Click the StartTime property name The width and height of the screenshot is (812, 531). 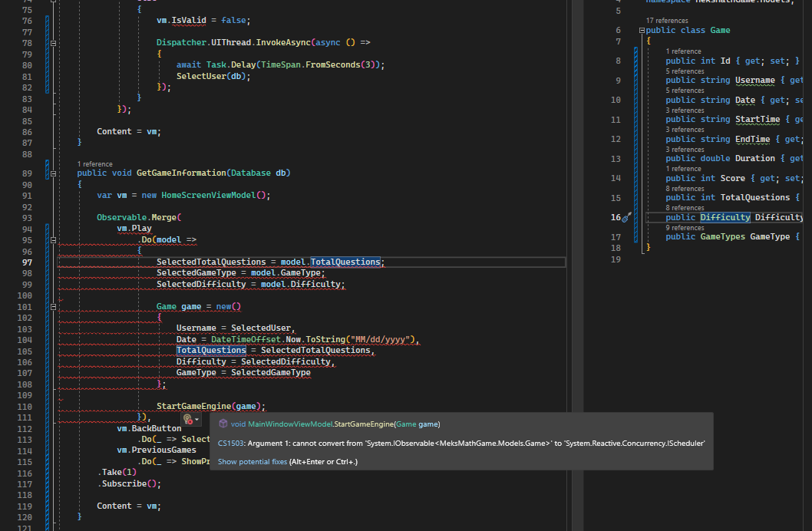point(758,120)
